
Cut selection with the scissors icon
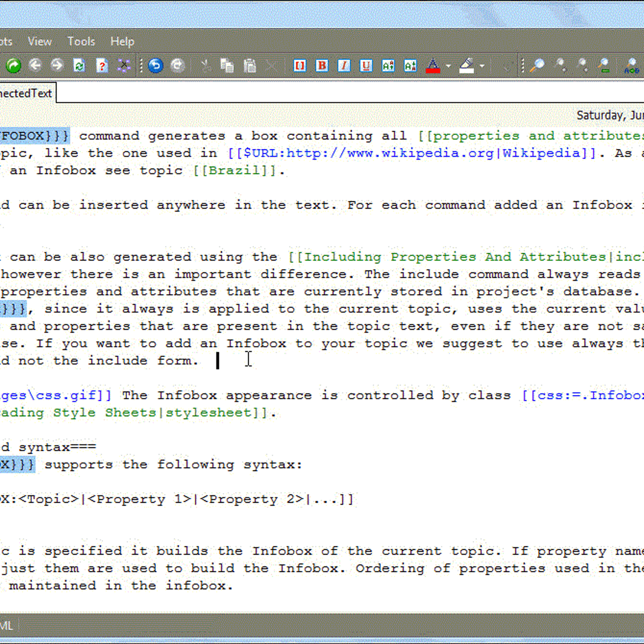click(206, 65)
